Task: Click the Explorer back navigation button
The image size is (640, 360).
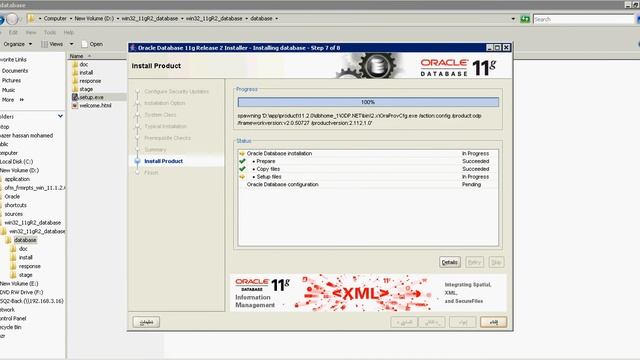Action: click(2, 19)
